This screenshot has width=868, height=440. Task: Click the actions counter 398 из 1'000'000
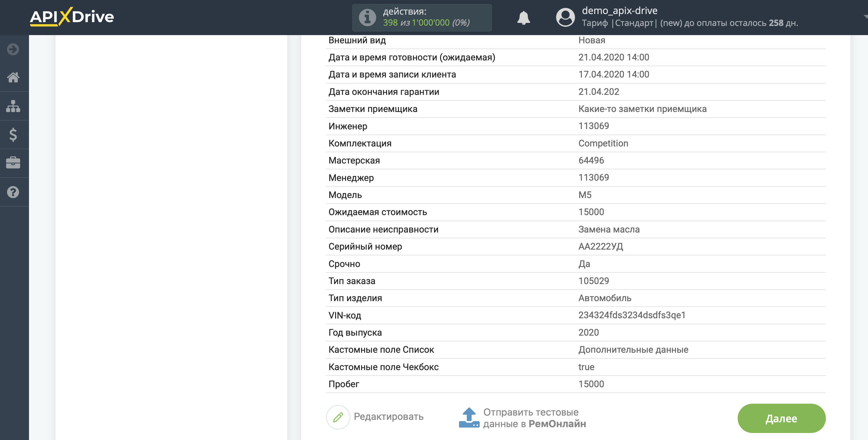tap(426, 23)
